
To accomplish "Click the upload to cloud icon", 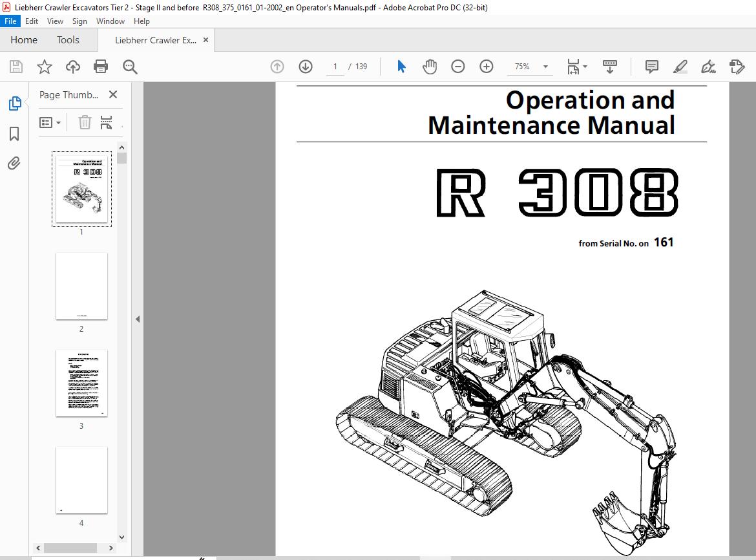I will click(x=73, y=67).
